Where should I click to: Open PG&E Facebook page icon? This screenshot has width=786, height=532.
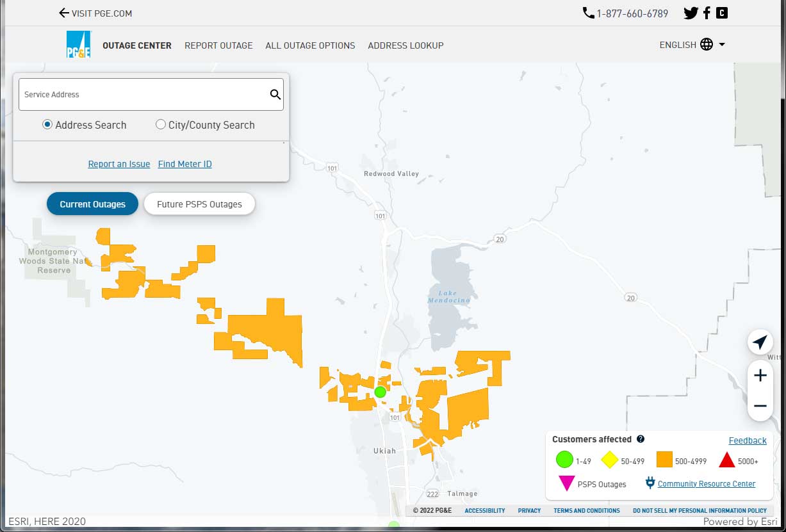[707, 13]
